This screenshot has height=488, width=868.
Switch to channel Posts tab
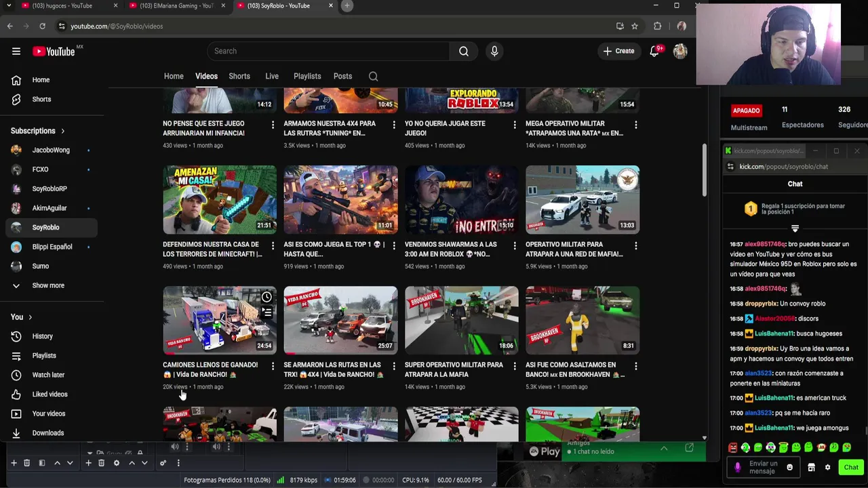click(x=342, y=77)
